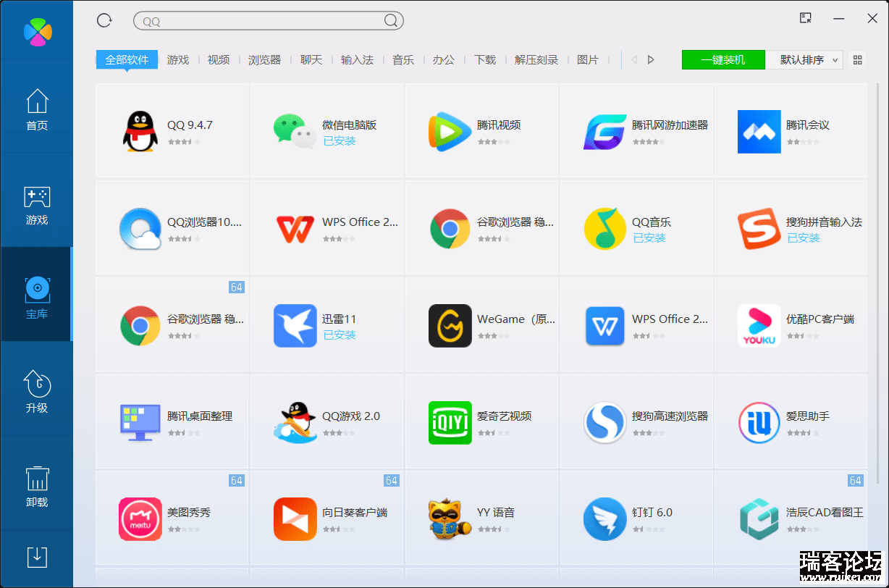Select the 钉钉 6.0 icon
889x588 pixels.
604,519
